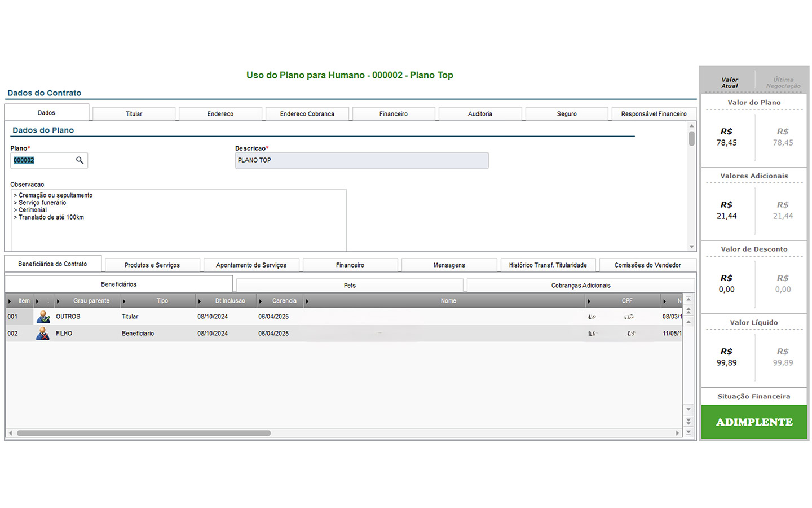Click the right arrow on grid horizontal scrollbar
This screenshot has width=812, height=508.
(677, 433)
